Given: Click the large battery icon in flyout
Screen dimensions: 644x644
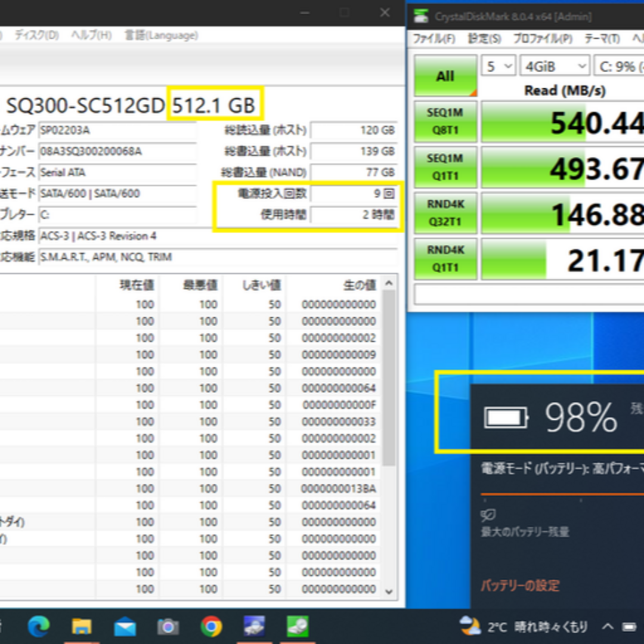Looking at the screenshot, I should click(506, 417).
